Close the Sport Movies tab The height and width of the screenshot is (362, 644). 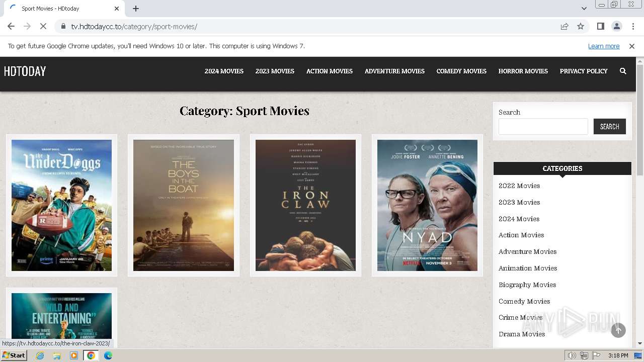click(x=117, y=9)
